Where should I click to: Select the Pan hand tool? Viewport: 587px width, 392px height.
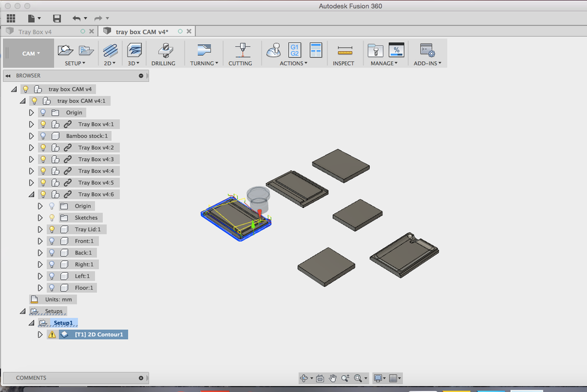click(x=333, y=378)
